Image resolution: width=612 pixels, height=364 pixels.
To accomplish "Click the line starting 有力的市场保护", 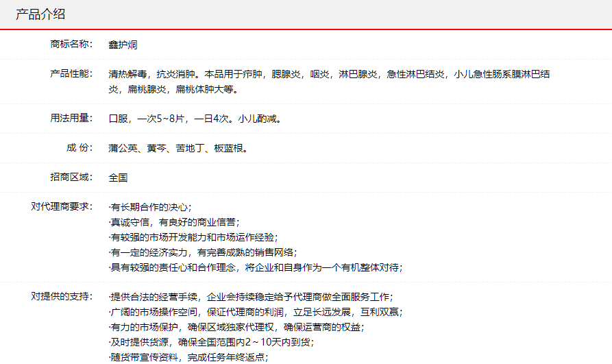I will click(236, 327).
